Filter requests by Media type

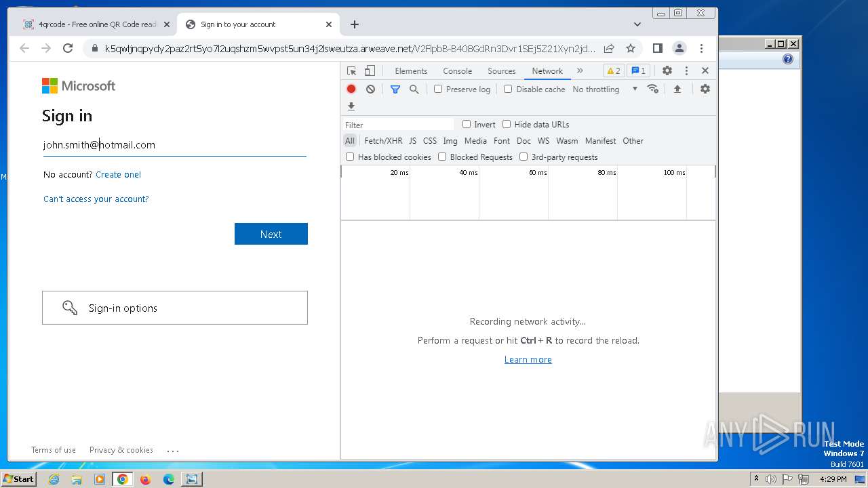tap(475, 141)
